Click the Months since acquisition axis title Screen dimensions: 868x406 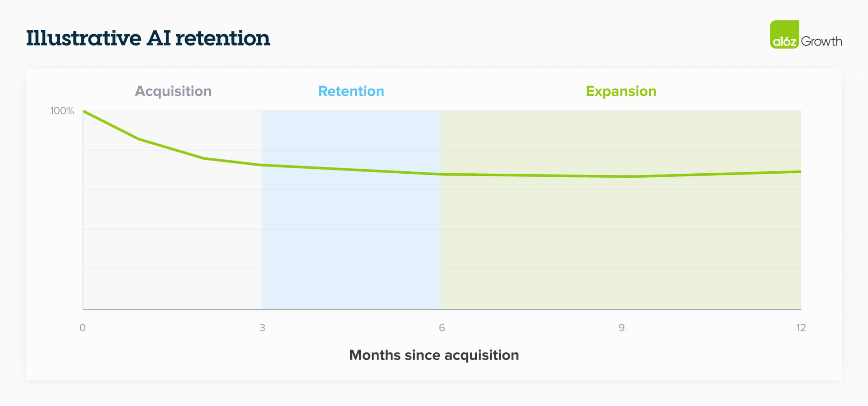coord(434,355)
